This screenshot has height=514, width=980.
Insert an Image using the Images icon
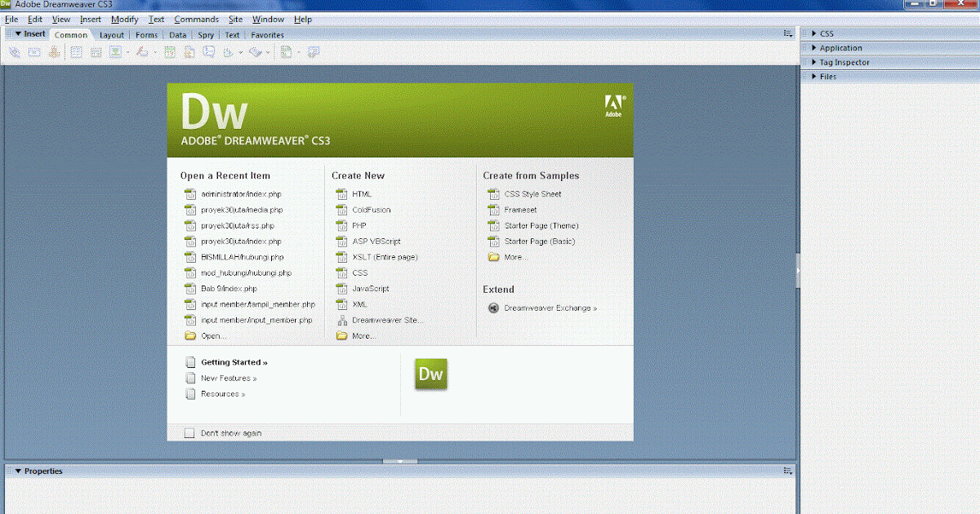click(117, 51)
